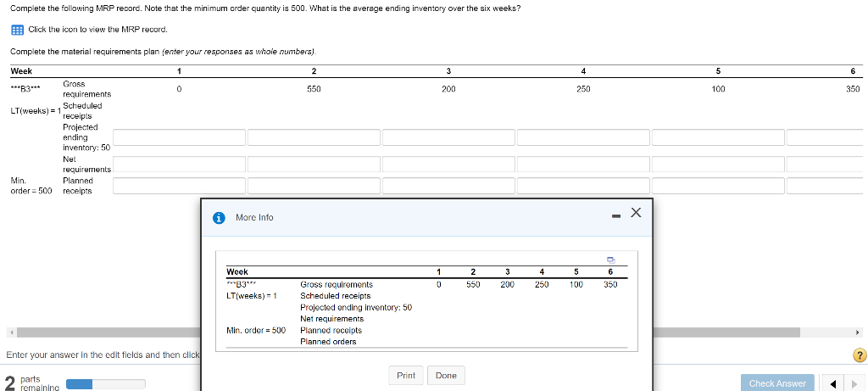The width and height of the screenshot is (868, 391).
Task: Click Projected ending inventory field for week 2
Action: coord(314,137)
